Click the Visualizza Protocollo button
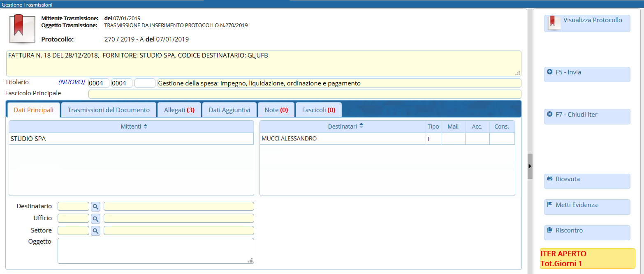The image size is (644, 274). pyautogui.click(x=587, y=23)
